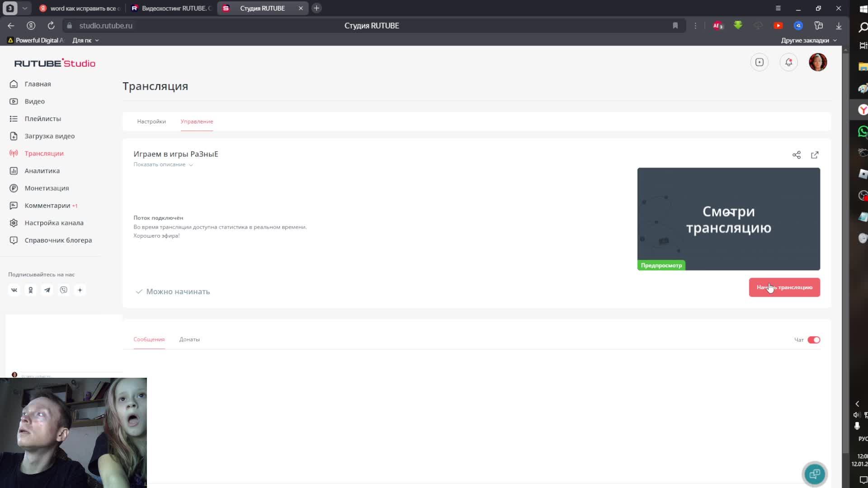868x488 pixels.
Task: Expand Другие закладки dropdown
Action: 808,40
